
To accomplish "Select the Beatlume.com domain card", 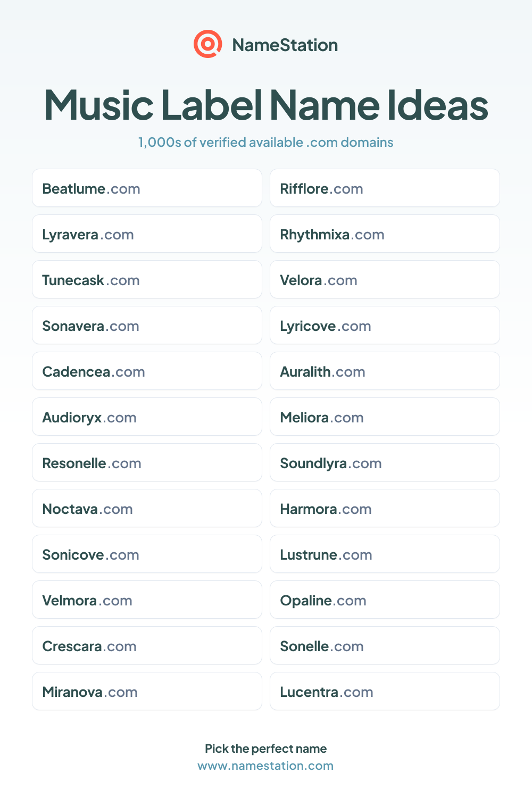I will pyautogui.click(x=147, y=188).
